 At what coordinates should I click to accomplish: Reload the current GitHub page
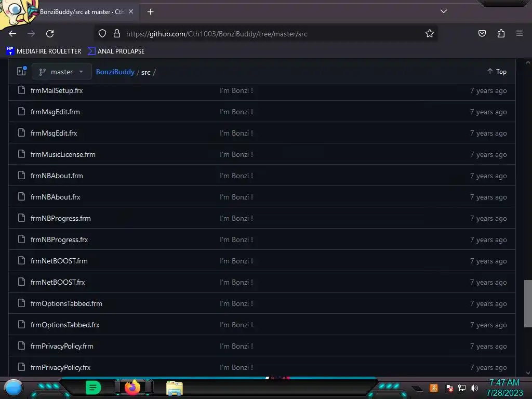tap(50, 34)
